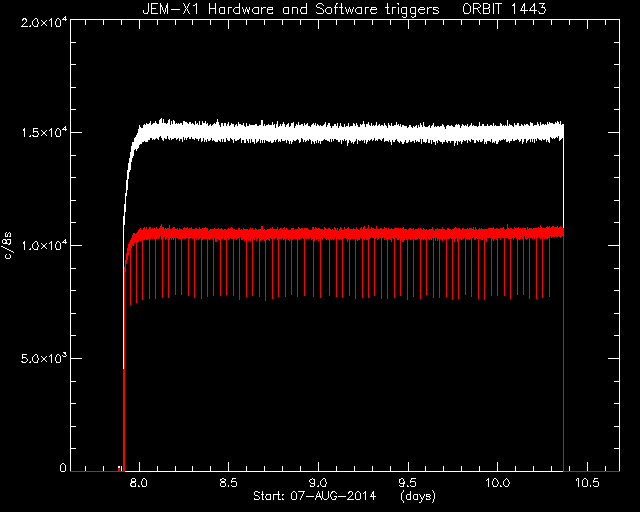Click the white rising edge near 8.0

129,176
